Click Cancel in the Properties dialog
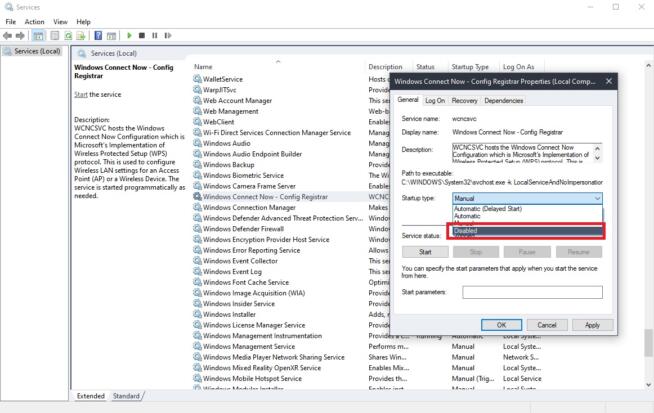The height and width of the screenshot is (413, 654). (547, 325)
